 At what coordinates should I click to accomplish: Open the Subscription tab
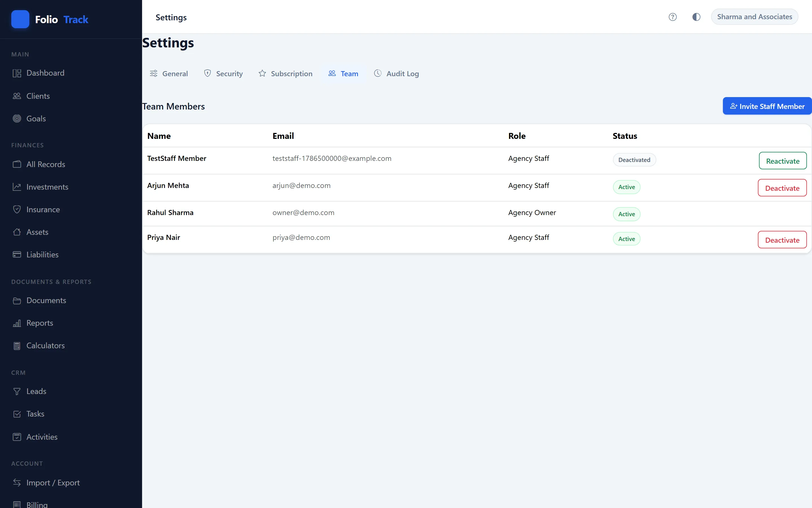point(285,74)
